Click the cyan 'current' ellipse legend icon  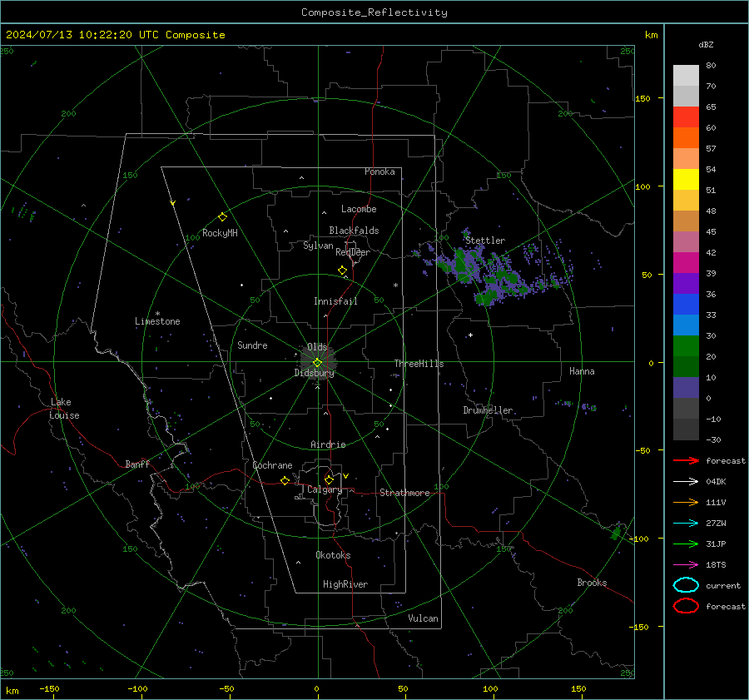point(686,585)
